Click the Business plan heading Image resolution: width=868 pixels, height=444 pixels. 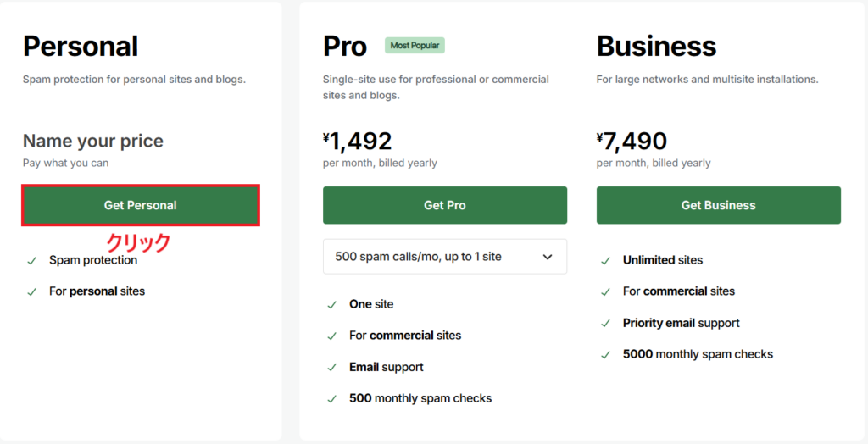(656, 46)
